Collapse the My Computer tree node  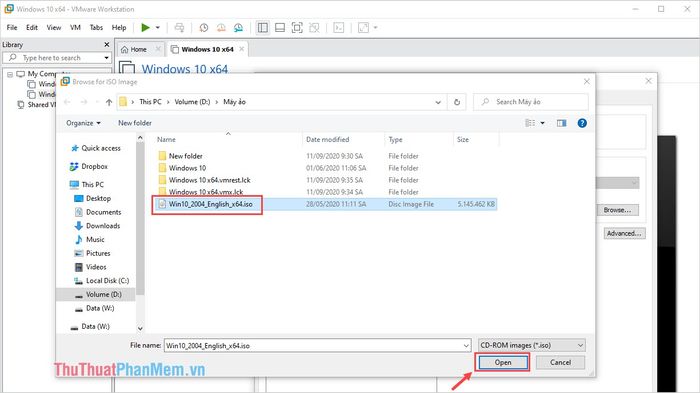10,74
